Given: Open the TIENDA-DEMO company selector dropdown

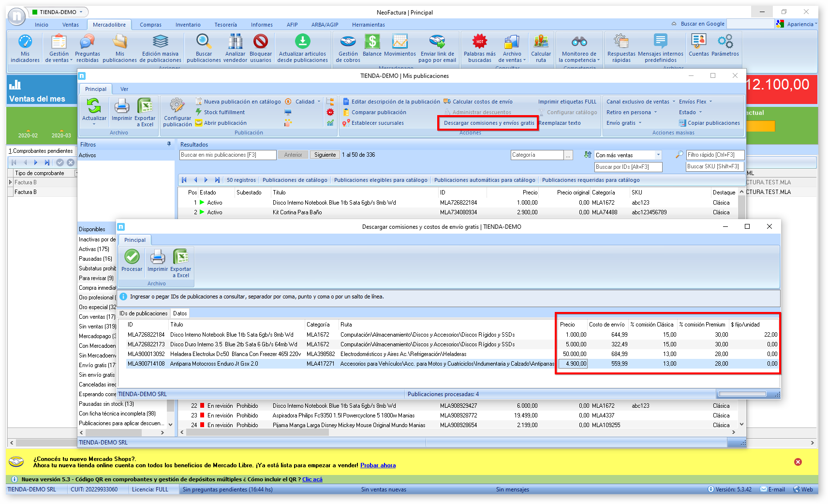Looking at the screenshot, I should (x=81, y=12).
